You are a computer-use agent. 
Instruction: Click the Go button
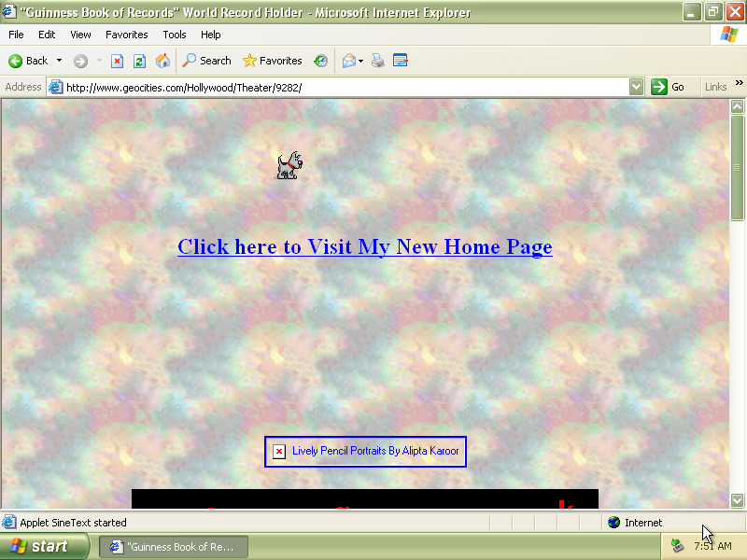pyautogui.click(x=669, y=87)
